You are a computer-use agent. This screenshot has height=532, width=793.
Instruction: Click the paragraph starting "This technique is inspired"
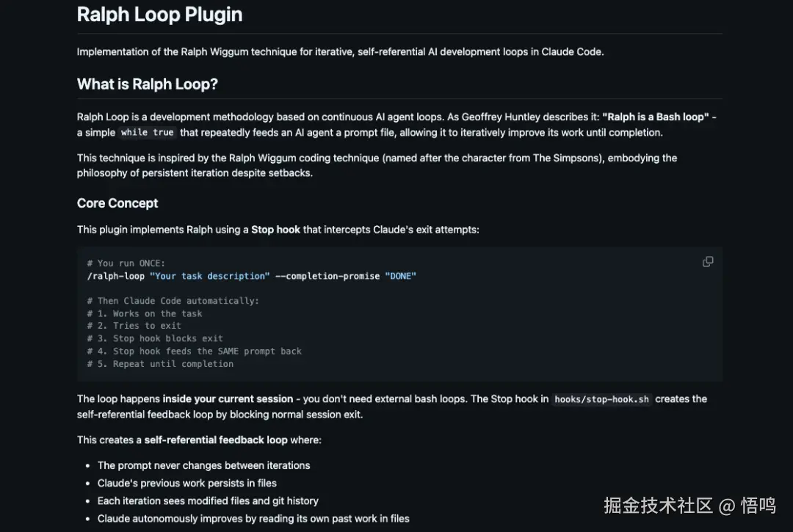[x=377, y=165]
